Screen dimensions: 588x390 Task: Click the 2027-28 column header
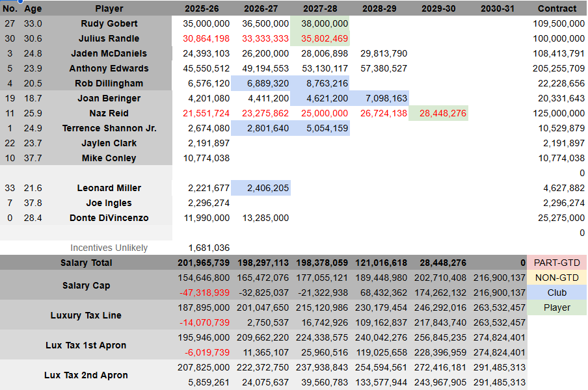click(x=320, y=8)
